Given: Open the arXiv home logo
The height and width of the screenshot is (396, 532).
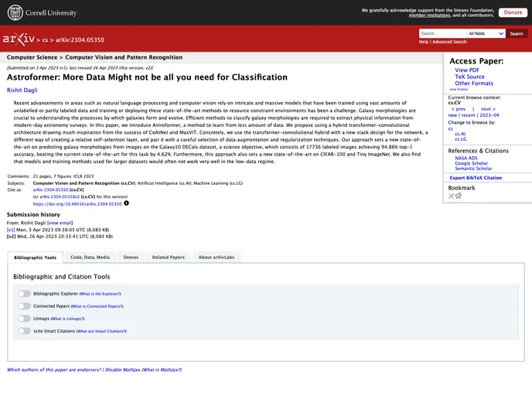Looking at the screenshot, I should (x=19, y=39).
